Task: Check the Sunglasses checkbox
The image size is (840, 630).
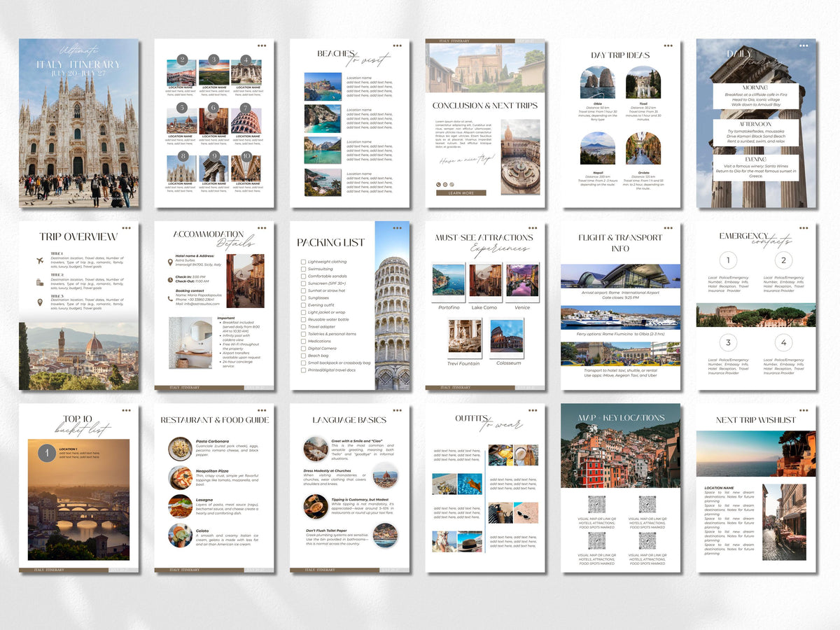Action: [303, 297]
